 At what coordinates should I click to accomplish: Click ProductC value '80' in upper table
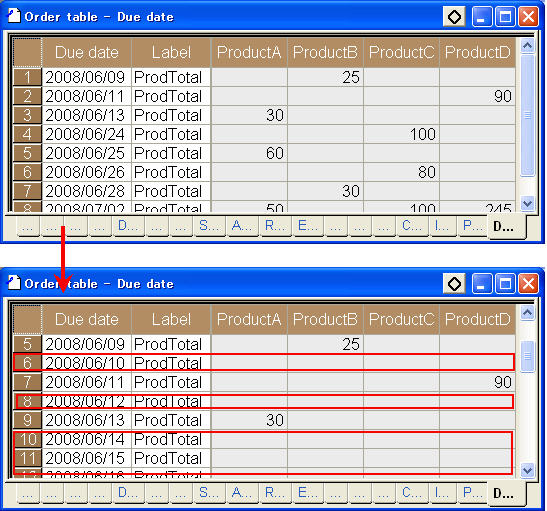(x=402, y=172)
